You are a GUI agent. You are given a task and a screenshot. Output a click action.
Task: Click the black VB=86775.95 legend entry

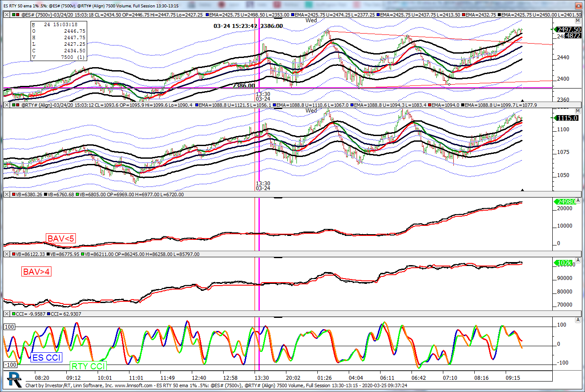click(x=63, y=254)
